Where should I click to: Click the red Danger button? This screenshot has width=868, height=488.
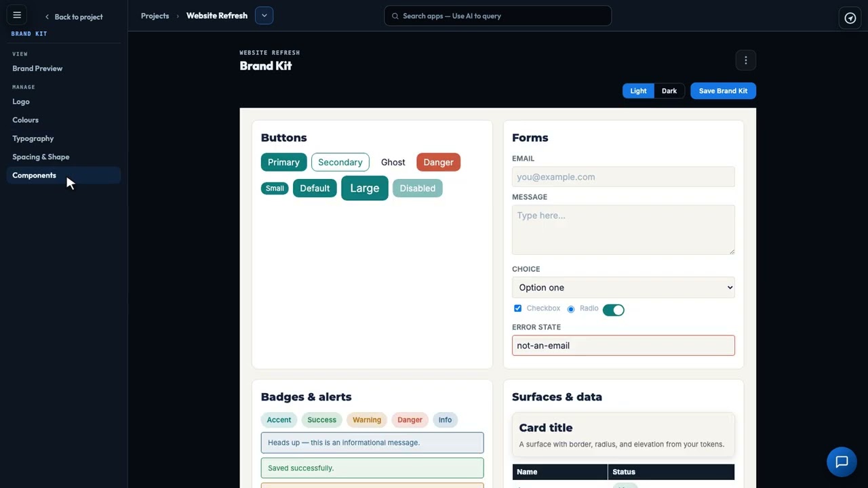[x=438, y=162]
